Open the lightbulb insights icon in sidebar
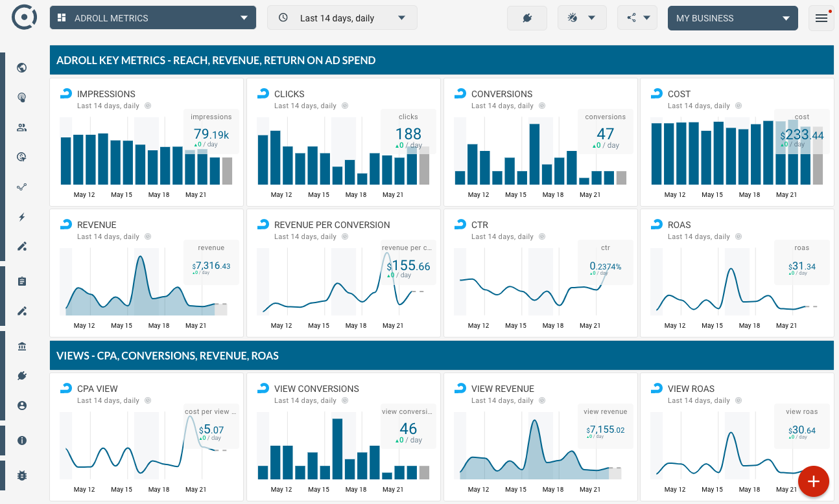Viewport: 839px width, 504px height. (22, 98)
